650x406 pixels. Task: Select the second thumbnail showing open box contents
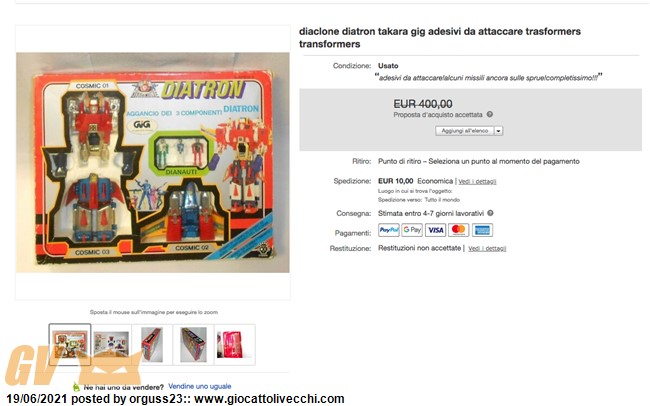pyautogui.click(x=111, y=345)
